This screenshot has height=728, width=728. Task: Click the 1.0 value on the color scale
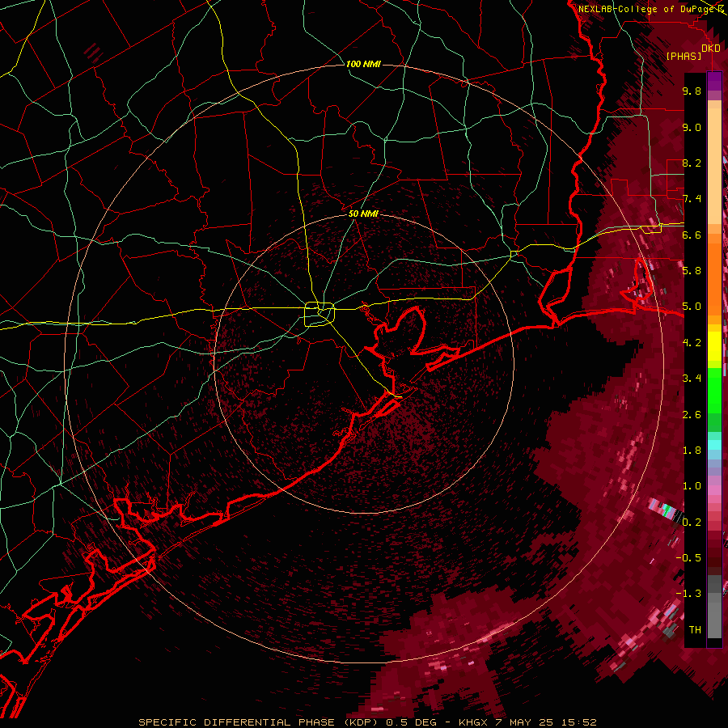692,486
